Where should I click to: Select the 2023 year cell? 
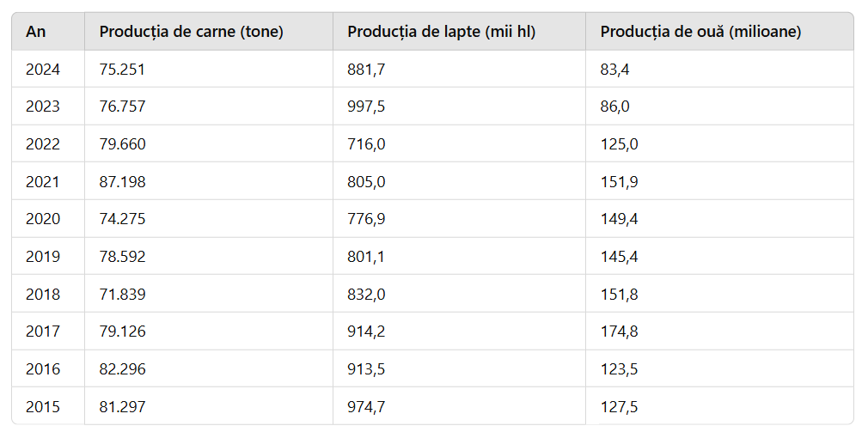(x=43, y=106)
